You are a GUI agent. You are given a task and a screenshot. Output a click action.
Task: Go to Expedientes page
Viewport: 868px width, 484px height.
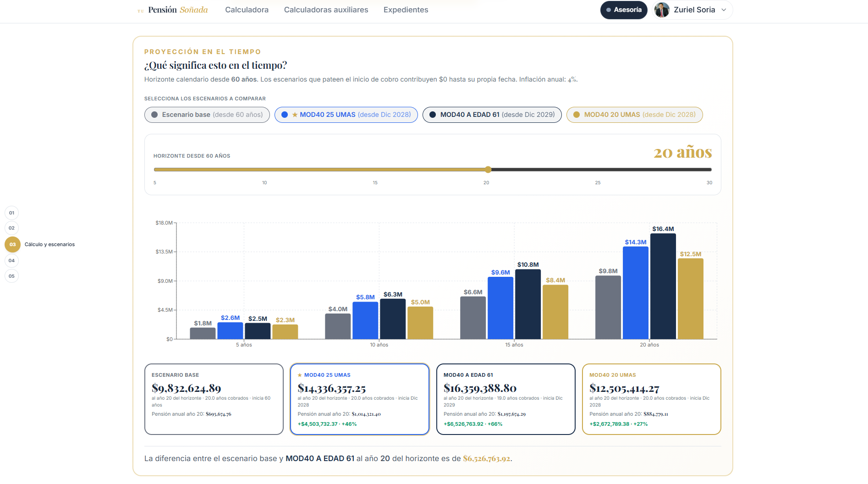[406, 10]
